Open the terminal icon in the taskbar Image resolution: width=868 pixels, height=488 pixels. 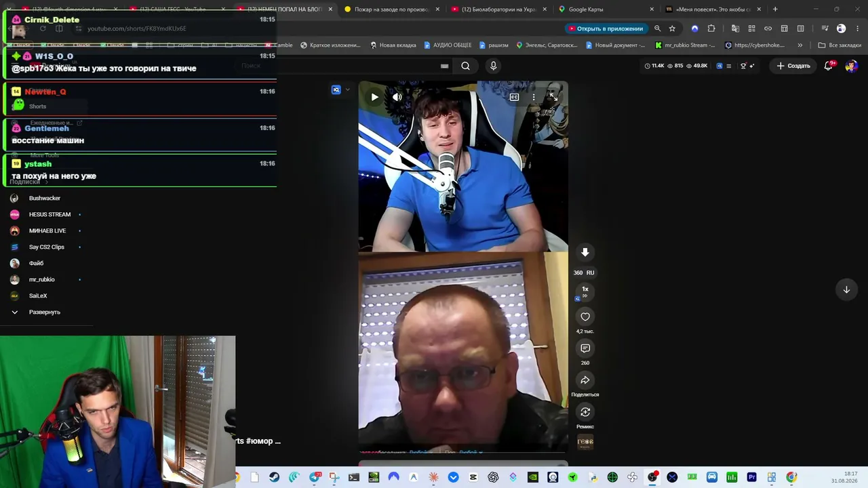coord(353,477)
